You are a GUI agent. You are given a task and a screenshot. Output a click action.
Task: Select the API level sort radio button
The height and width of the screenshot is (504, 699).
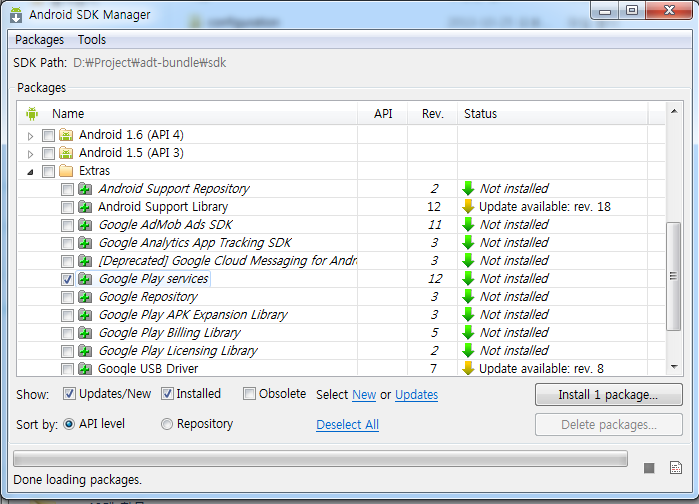tap(69, 424)
